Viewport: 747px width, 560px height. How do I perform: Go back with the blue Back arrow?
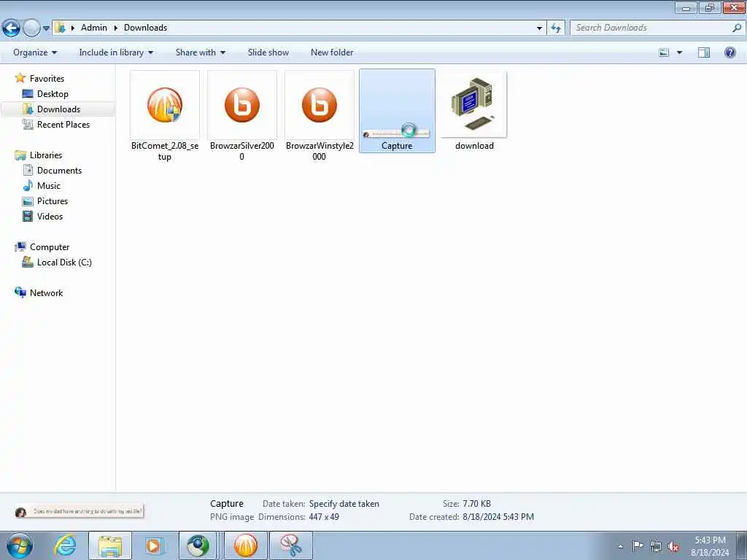[x=11, y=28]
